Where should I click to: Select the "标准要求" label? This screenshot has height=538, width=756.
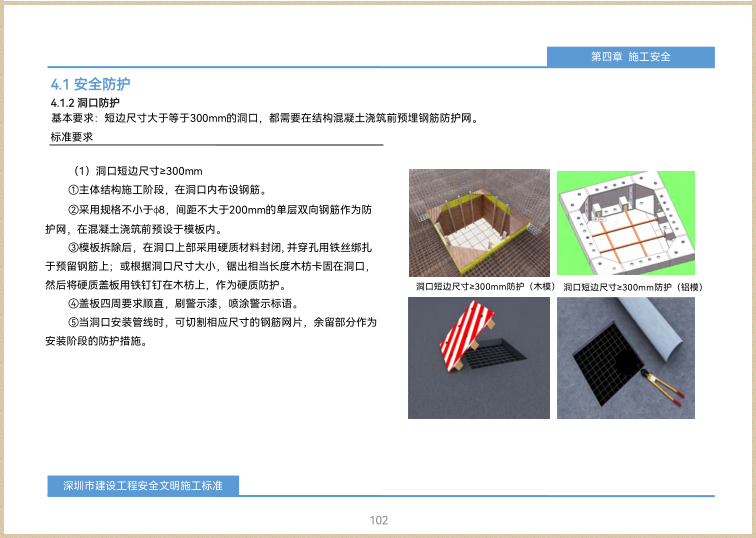71,137
